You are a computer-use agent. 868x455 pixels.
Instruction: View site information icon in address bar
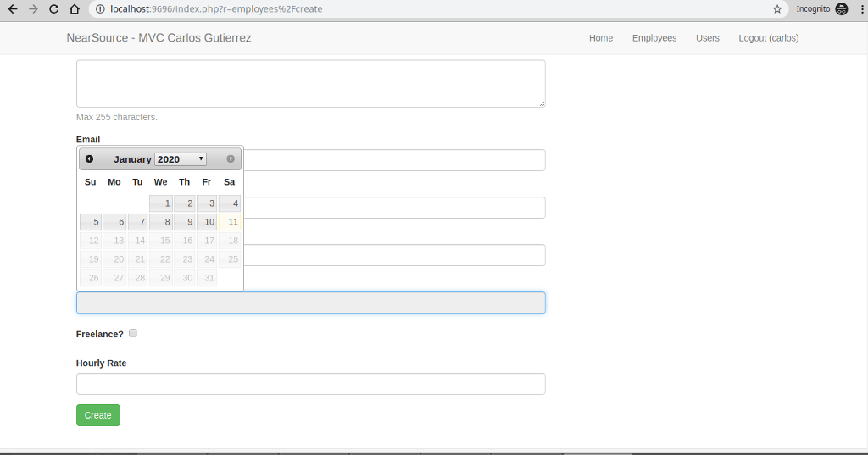coord(100,8)
